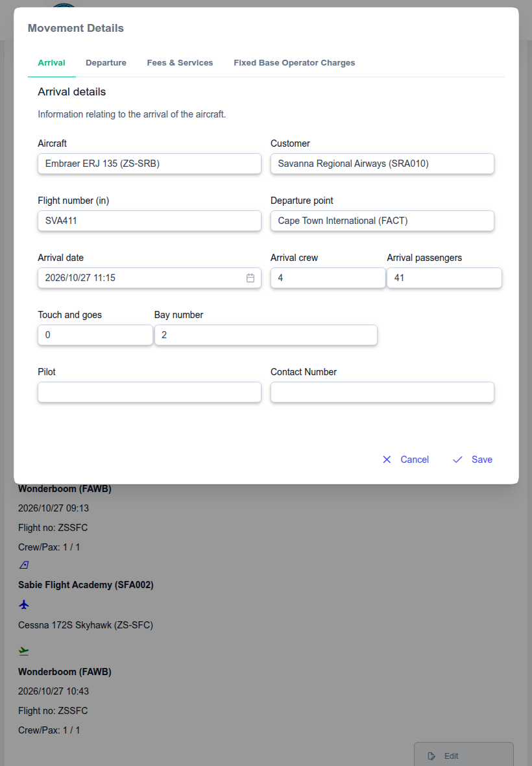532x766 pixels.
Task: Click the Movement Details heading
Action: point(76,29)
